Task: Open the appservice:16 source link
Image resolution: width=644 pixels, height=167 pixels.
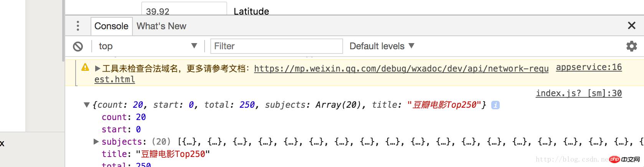Action: tap(589, 67)
